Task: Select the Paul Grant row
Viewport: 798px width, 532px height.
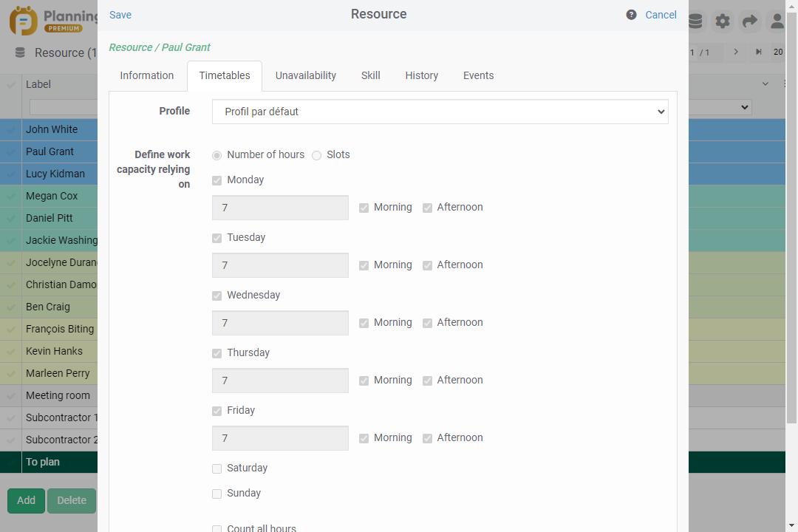Action: click(x=49, y=151)
